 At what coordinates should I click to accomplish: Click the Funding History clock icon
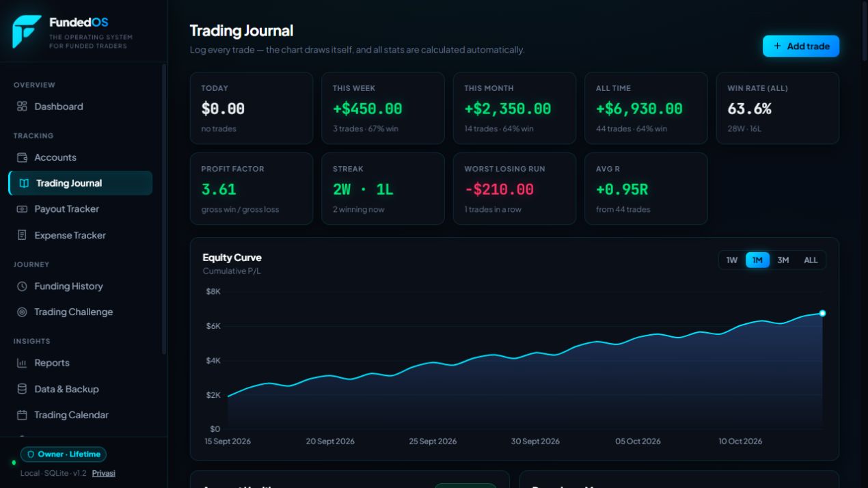click(22, 286)
